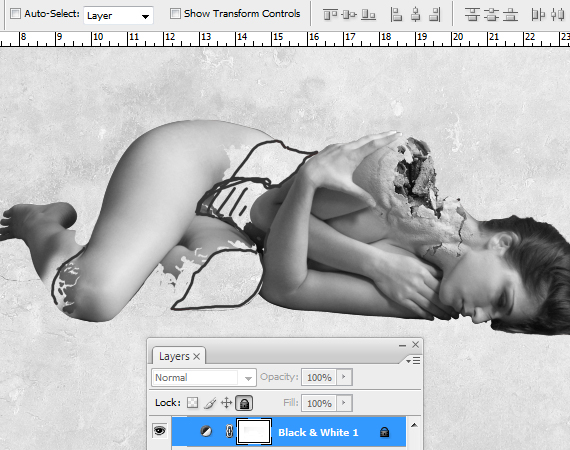This screenshot has height=450, width=570.
Task: Click the Align Horizontal Centers icon
Action: 416,15
